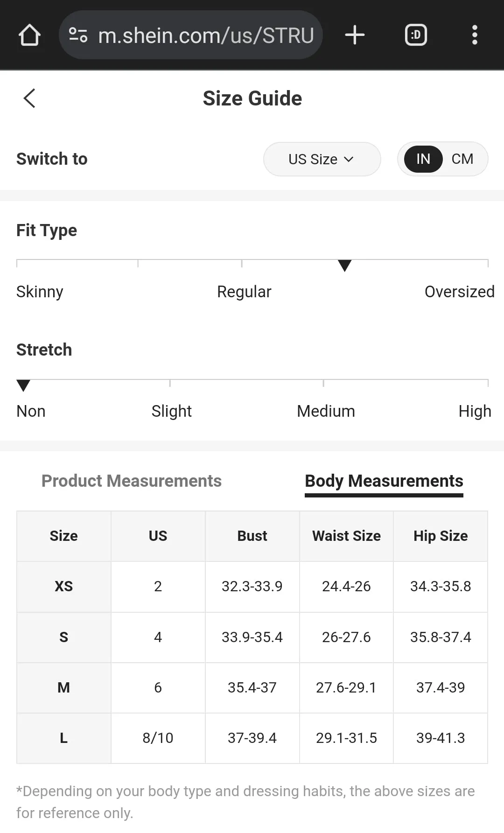This screenshot has width=504, height=833.
Task: Switch units to CM
Action: click(x=462, y=159)
